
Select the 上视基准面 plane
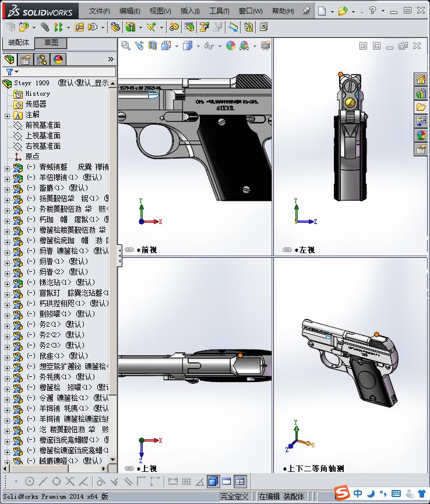[43, 136]
